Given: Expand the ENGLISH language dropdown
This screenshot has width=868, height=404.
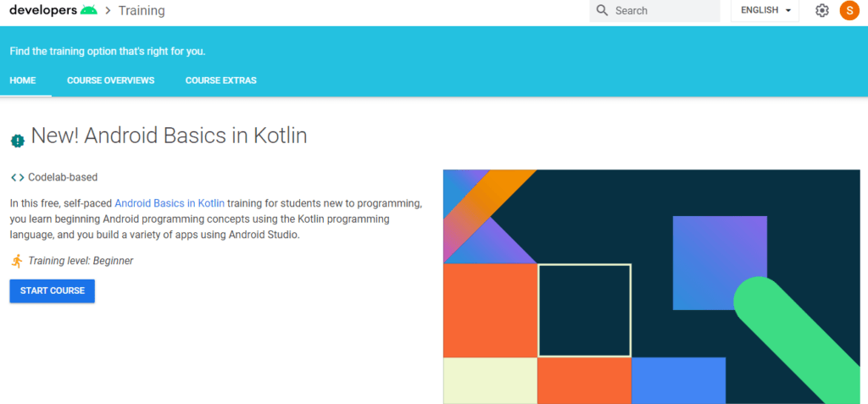Looking at the screenshot, I should [765, 11].
